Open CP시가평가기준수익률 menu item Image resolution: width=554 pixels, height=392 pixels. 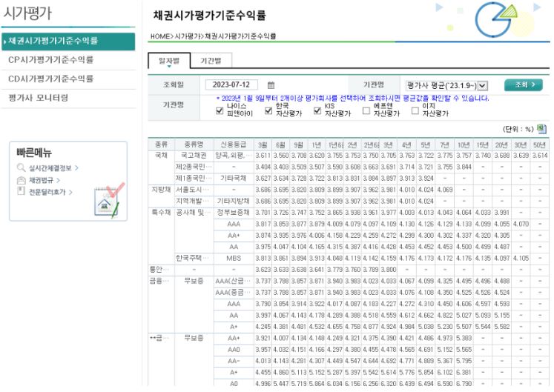click(x=50, y=60)
